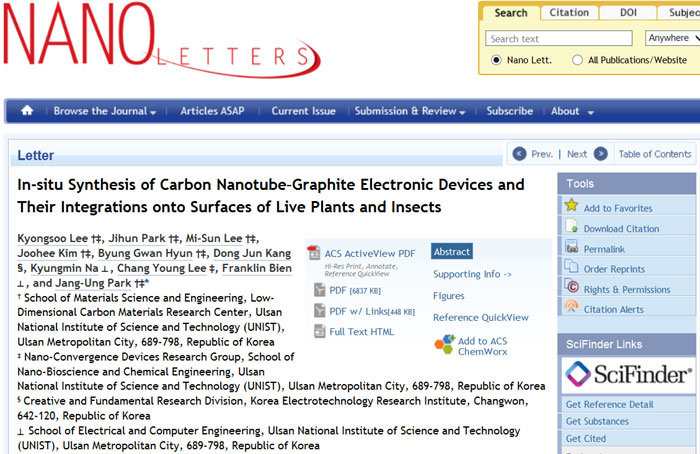Screen dimensions: 700x454
Task: Expand the Browse the Journal menu
Action: pos(104,111)
